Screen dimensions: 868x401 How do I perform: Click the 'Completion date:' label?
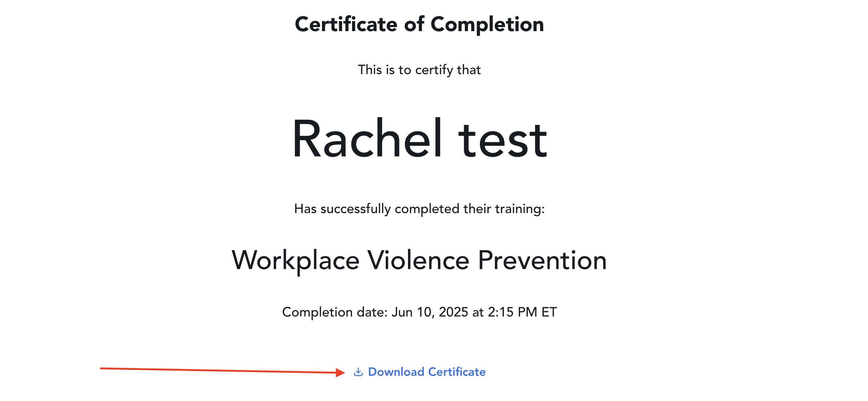point(335,312)
